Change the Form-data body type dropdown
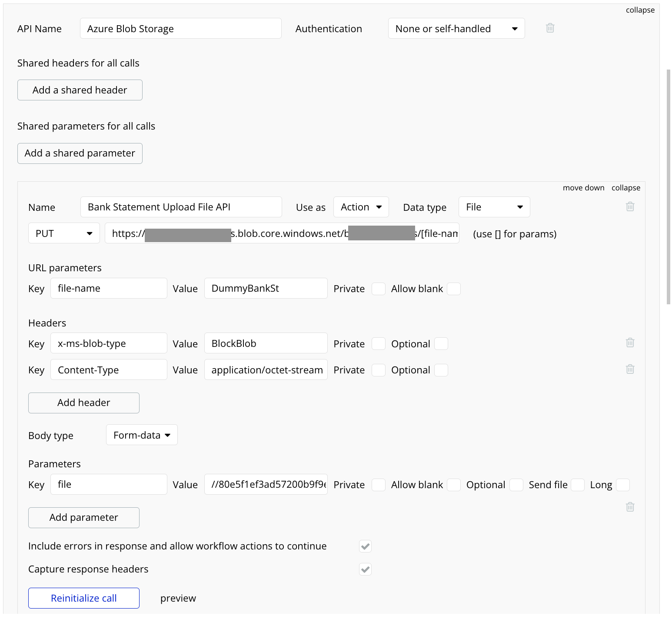This screenshot has height=619, width=672. (x=142, y=435)
